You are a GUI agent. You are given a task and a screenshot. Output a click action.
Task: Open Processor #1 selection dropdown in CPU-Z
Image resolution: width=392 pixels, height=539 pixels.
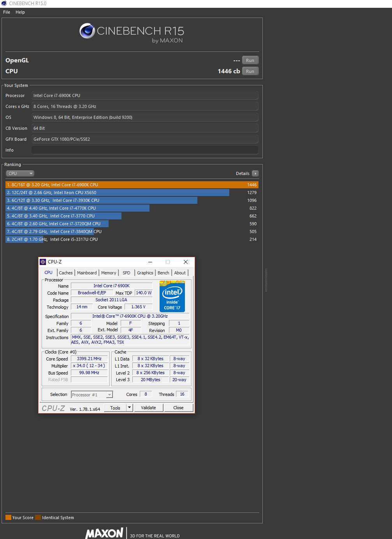click(x=92, y=395)
